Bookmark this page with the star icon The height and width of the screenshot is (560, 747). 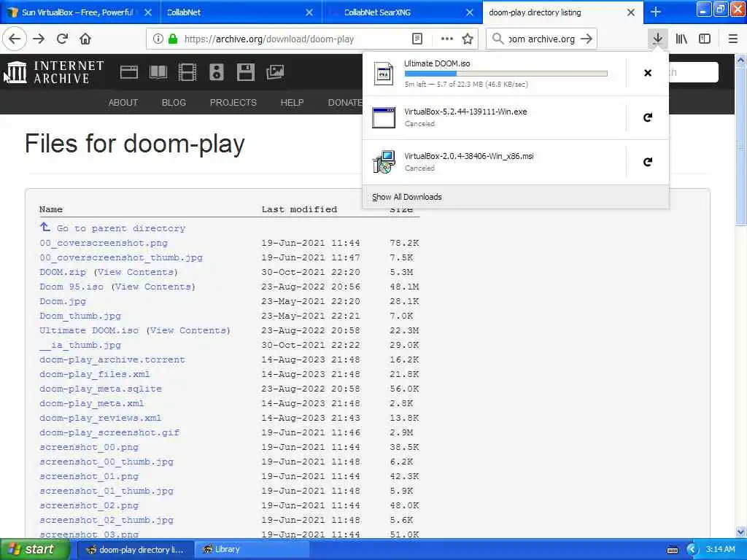(x=468, y=39)
